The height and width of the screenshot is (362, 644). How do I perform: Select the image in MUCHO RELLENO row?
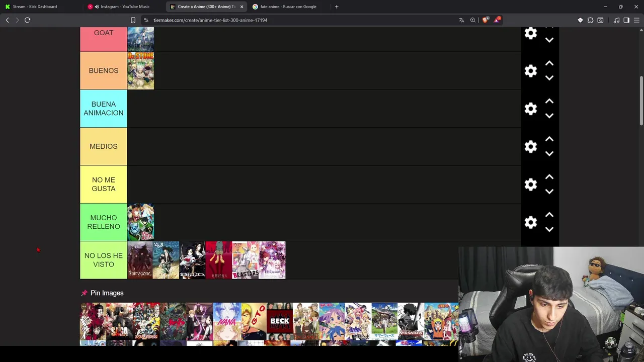point(140,222)
